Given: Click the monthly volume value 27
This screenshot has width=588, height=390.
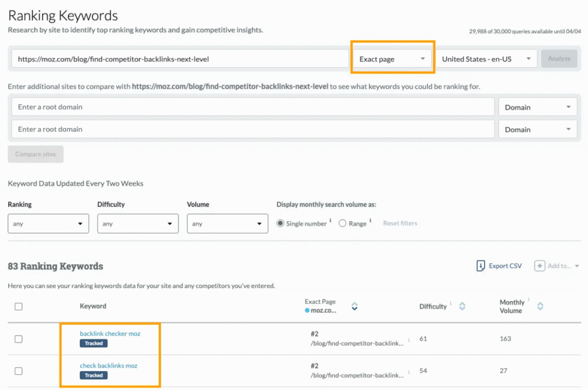Looking at the screenshot, I should 503,370.
